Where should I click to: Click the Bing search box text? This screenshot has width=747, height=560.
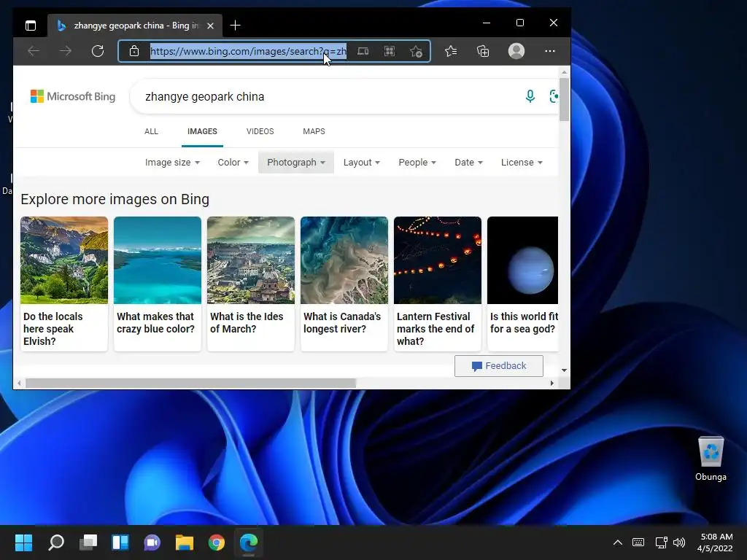(x=205, y=97)
